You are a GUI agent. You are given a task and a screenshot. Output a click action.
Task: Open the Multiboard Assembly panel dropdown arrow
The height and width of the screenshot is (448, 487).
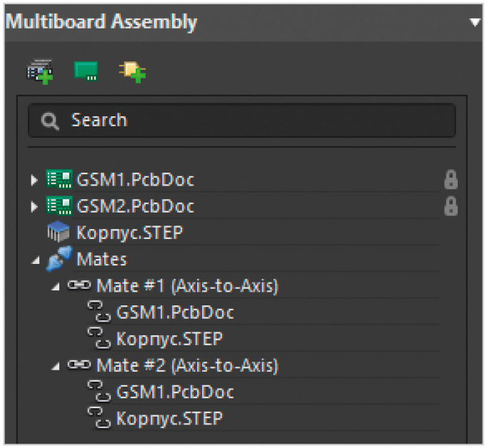point(475,23)
